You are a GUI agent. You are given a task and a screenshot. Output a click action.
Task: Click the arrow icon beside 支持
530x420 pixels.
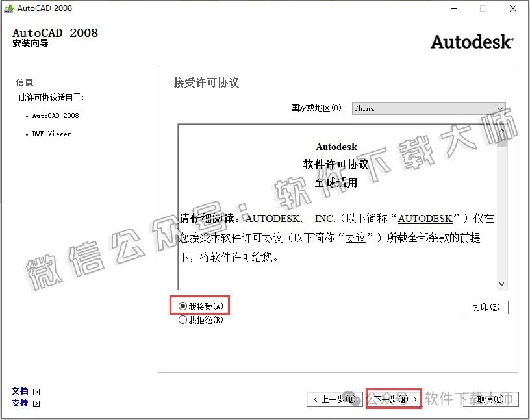click(36, 403)
